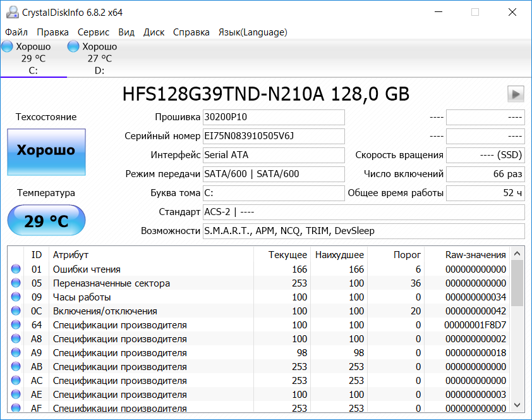This screenshot has height=420, width=532.
Task: Click status orb for attribute AE row
Action: click(16, 394)
